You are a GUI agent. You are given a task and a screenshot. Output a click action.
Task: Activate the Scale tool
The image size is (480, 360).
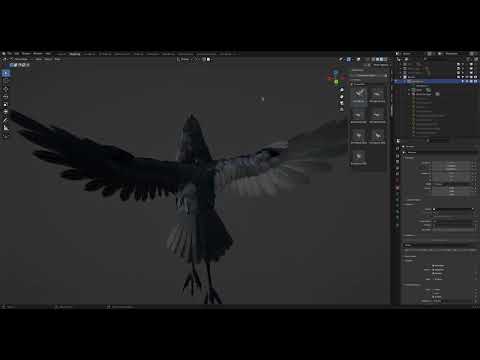click(6, 105)
